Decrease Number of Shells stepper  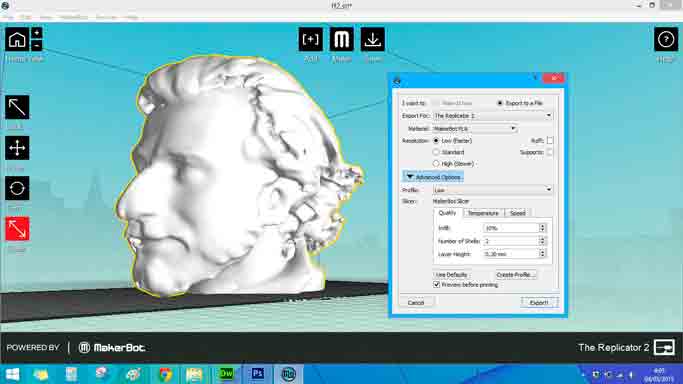point(542,243)
